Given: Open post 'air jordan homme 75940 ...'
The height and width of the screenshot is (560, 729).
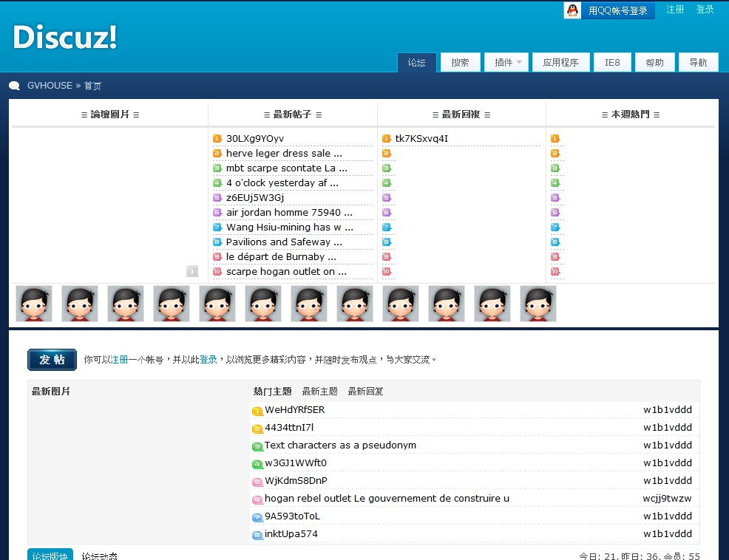Looking at the screenshot, I should tap(289, 212).
